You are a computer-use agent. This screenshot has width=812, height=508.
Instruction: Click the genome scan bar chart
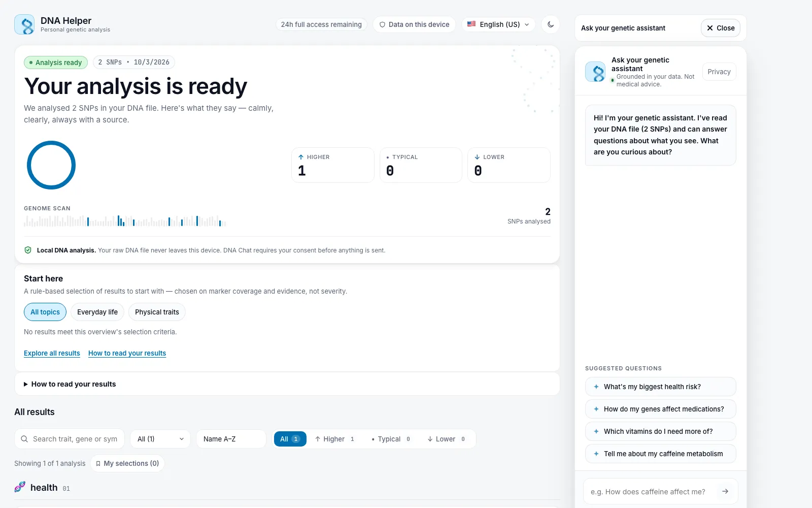pos(125,220)
